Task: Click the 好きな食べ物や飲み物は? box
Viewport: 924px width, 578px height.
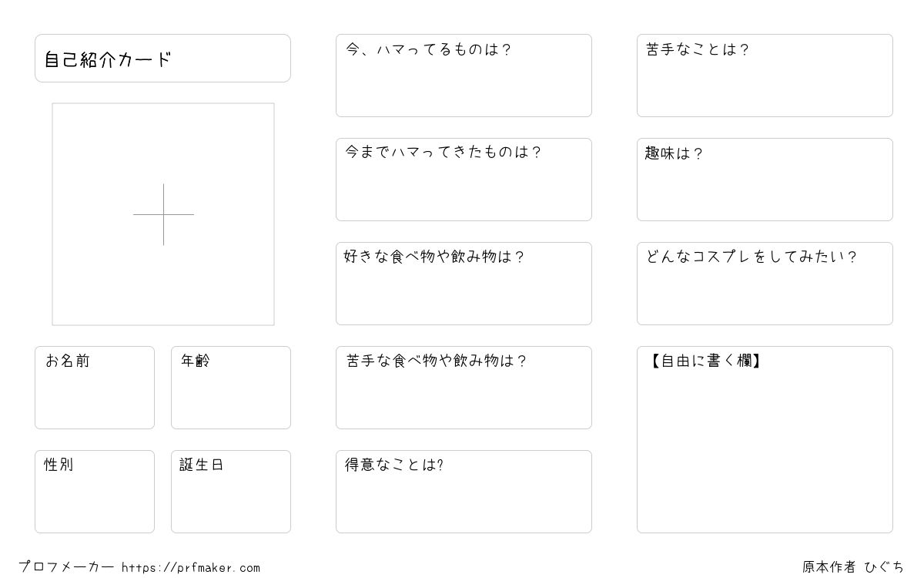Action: 464,284
